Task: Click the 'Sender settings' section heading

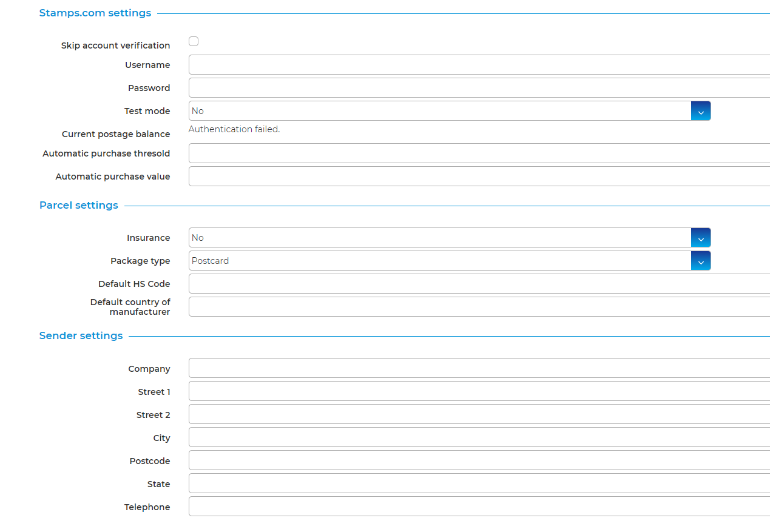Action: pos(81,335)
